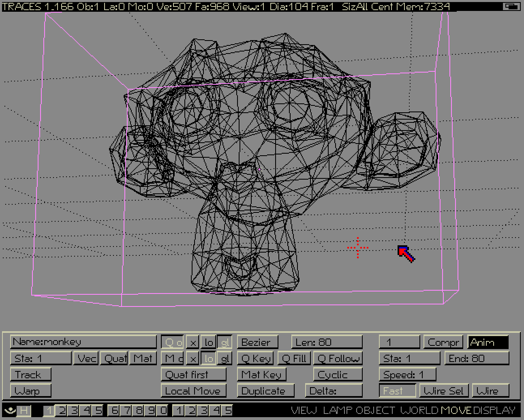Click the red 3D cursor crosshair
524x420 pixels.
(358, 248)
